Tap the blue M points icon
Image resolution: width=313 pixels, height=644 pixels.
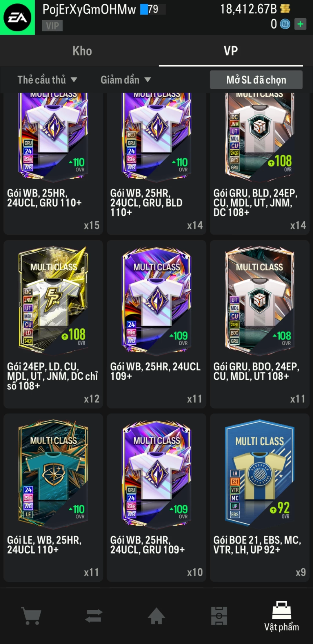point(285,24)
